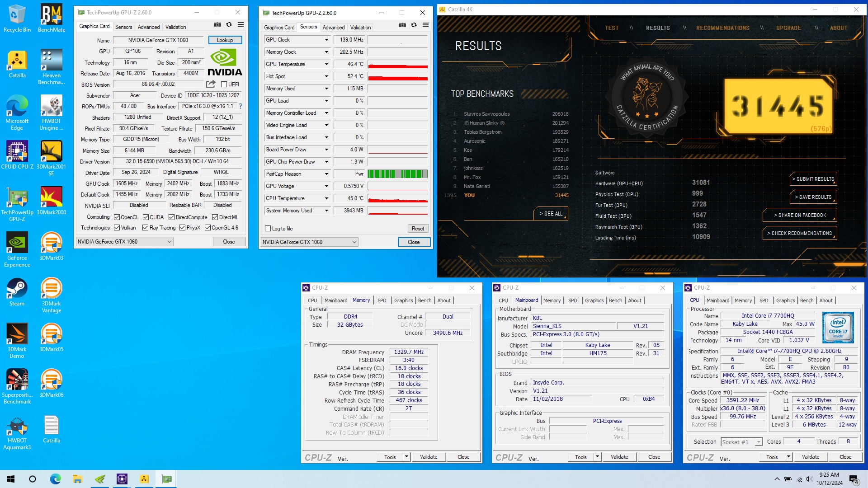Expand the PerfCap Reason sensor dropdown
The image size is (868, 488).
pos(326,174)
